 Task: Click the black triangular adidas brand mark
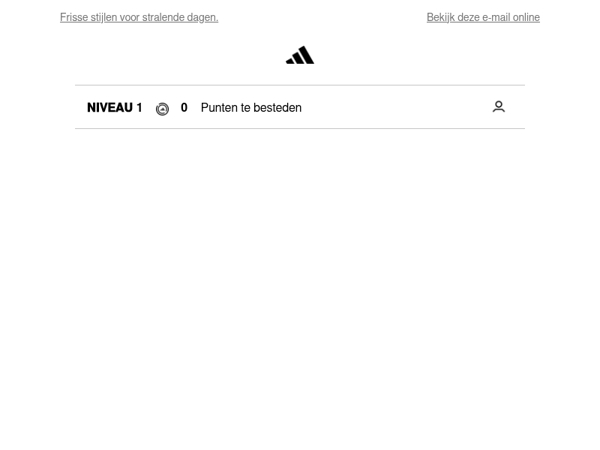(x=300, y=55)
